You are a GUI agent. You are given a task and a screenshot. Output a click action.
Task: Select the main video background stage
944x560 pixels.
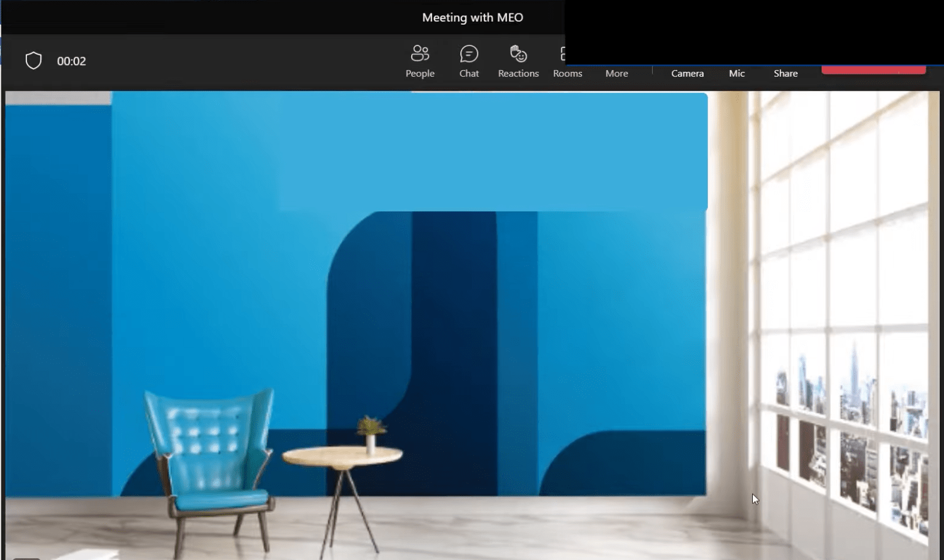tap(472, 325)
